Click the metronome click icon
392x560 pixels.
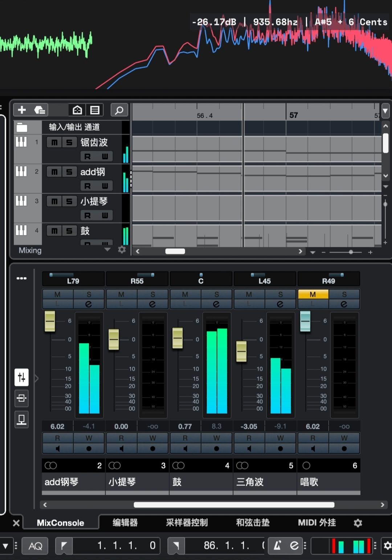277,545
